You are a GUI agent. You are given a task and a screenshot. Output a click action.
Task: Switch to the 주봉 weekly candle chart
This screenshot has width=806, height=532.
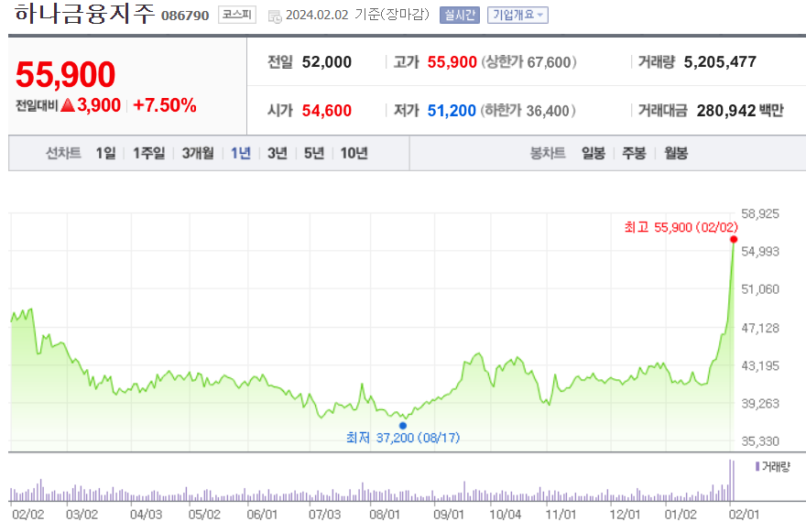(x=634, y=153)
